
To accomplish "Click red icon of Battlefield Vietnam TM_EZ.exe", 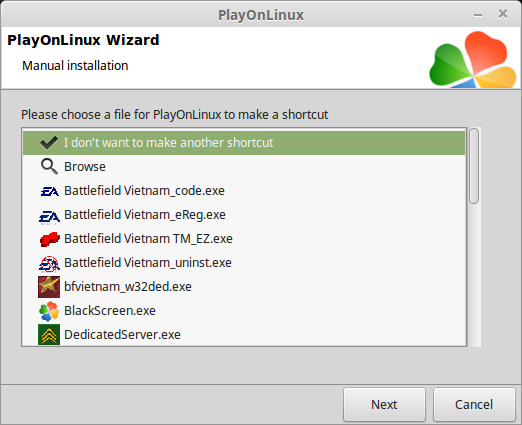I will point(50,239).
